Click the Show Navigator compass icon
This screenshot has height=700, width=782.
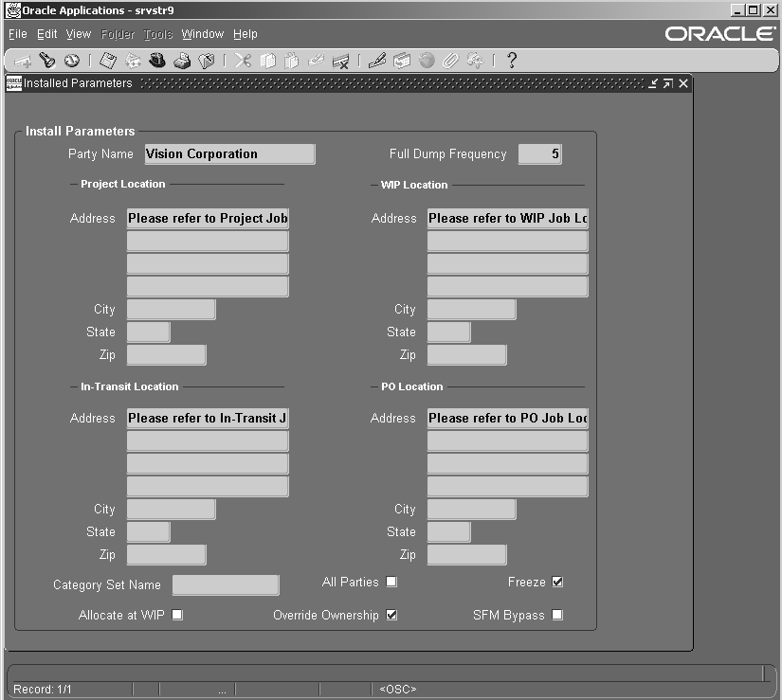tap(72, 61)
